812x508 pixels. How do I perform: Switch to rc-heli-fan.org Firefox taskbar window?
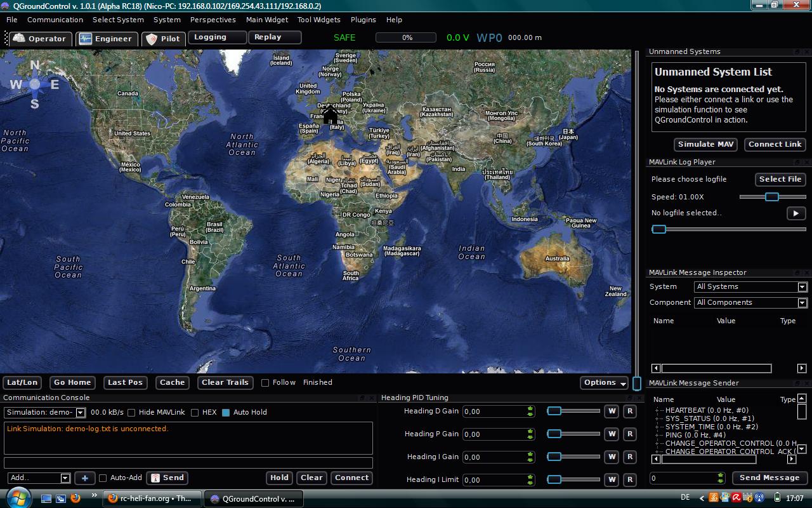pyautogui.click(x=152, y=498)
